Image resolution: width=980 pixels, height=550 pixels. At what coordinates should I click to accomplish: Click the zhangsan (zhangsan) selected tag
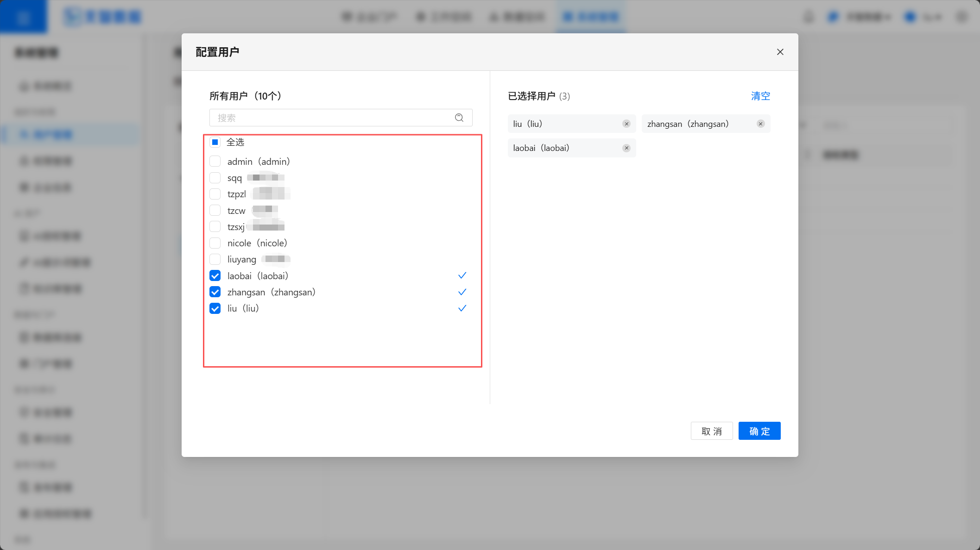pyautogui.click(x=706, y=124)
